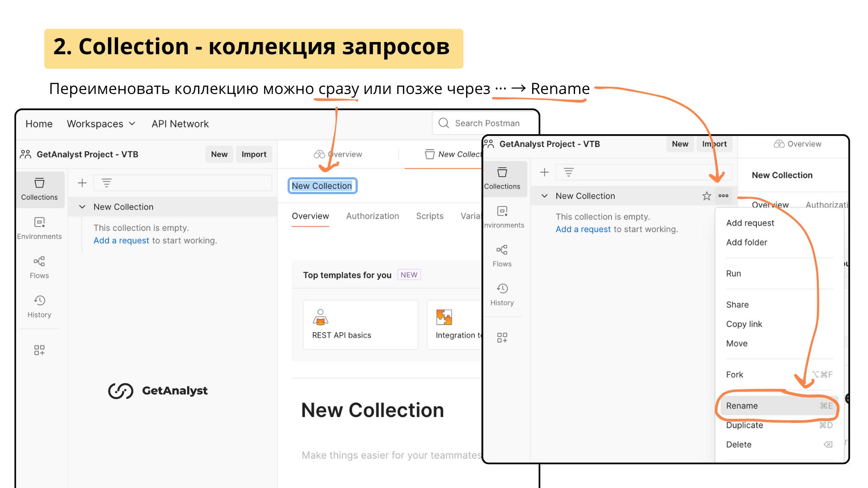Screen dimensions: 868x488
Task: Switch to Authorization sub-tab in left window
Action: coord(373,216)
